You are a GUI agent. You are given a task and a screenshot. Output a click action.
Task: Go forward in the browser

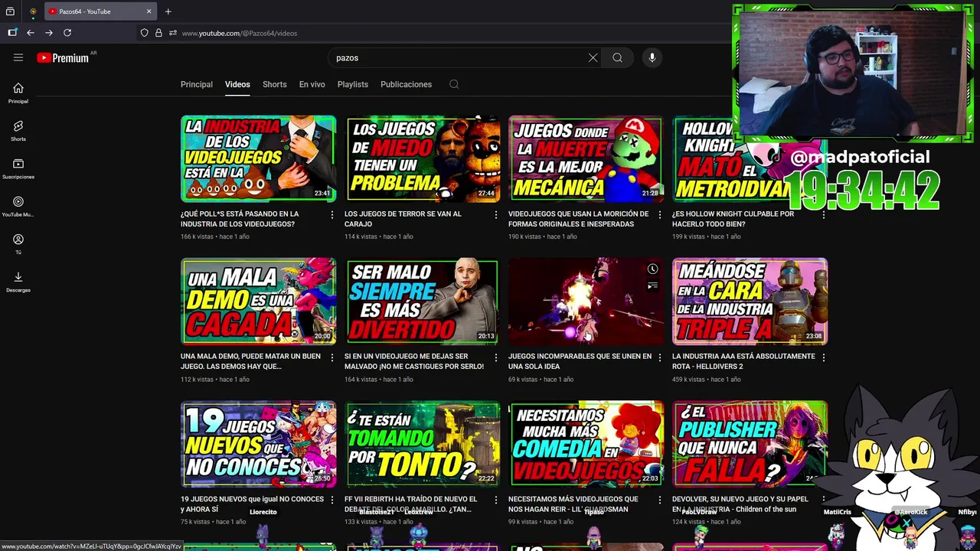coord(49,33)
